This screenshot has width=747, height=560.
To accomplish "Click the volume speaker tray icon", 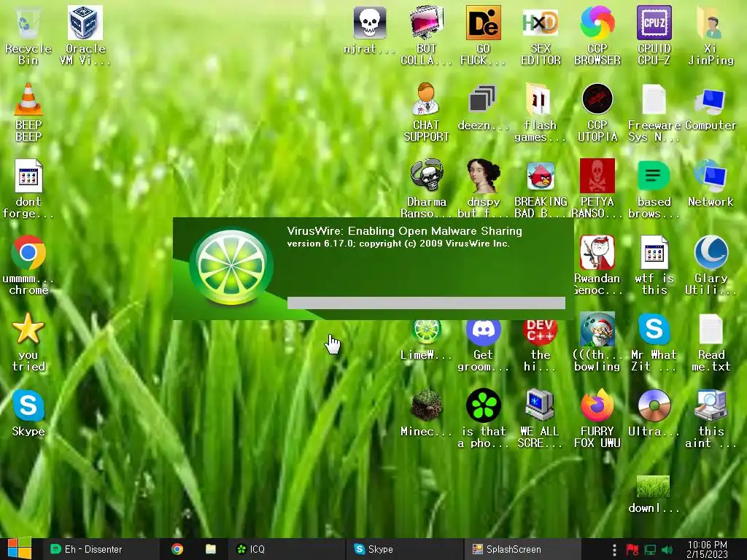I will pos(667,550).
